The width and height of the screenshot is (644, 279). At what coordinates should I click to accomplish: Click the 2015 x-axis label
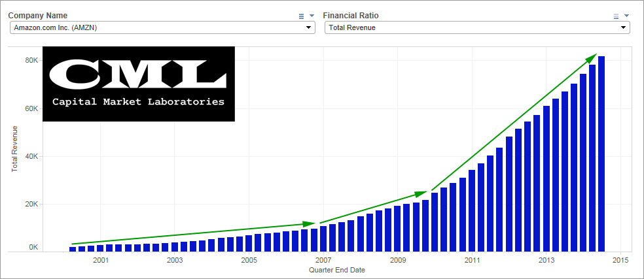point(620,261)
